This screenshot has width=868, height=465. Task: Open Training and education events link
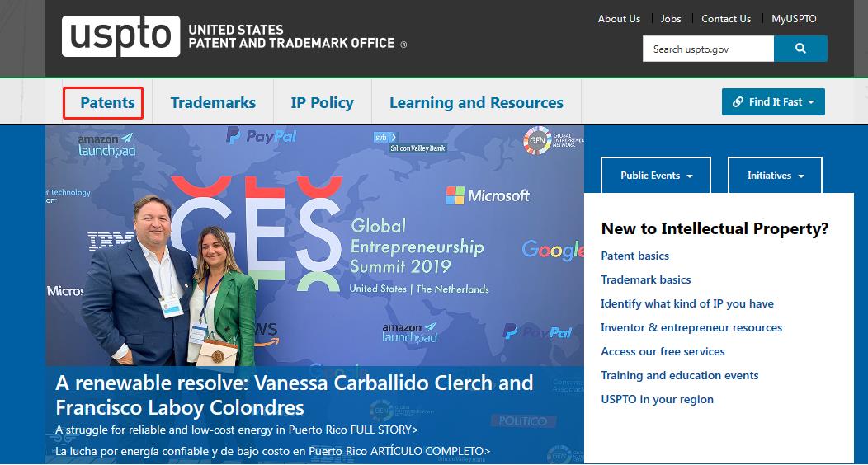click(680, 375)
